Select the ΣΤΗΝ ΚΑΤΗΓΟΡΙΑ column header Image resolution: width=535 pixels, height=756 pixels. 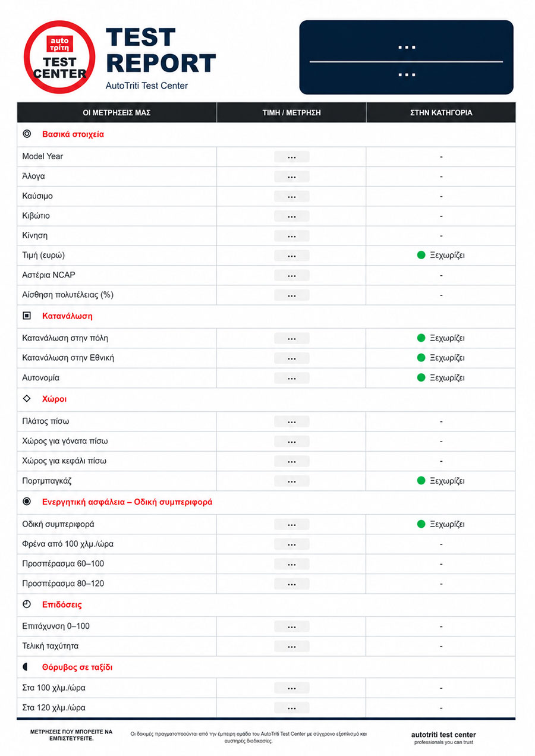click(441, 112)
